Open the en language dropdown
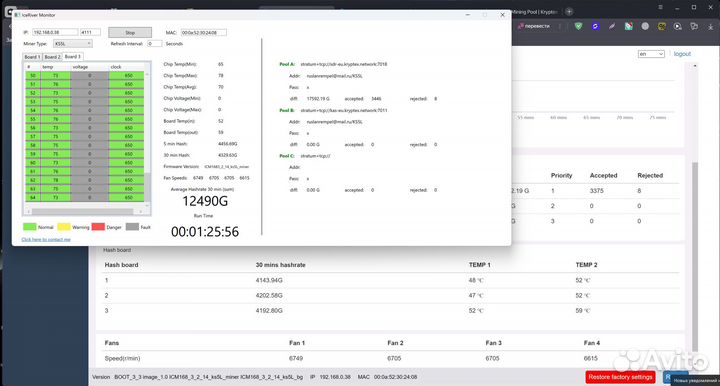The height and width of the screenshot is (386, 720). (x=651, y=54)
